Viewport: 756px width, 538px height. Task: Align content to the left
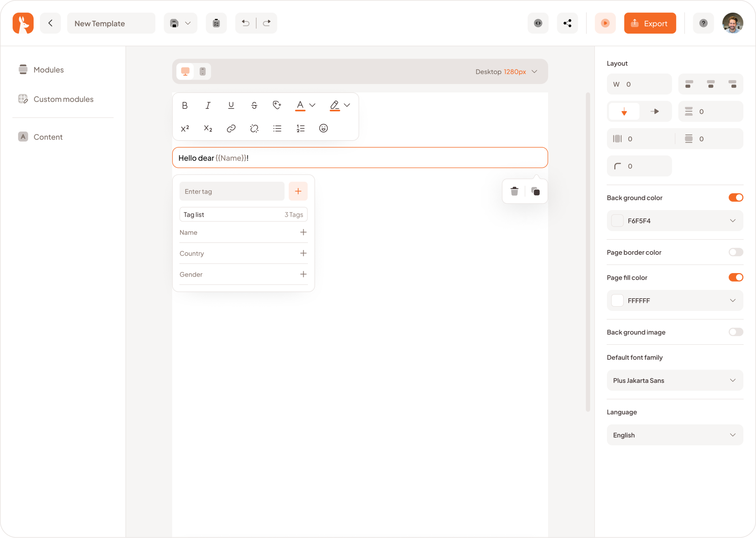coord(689,84)
